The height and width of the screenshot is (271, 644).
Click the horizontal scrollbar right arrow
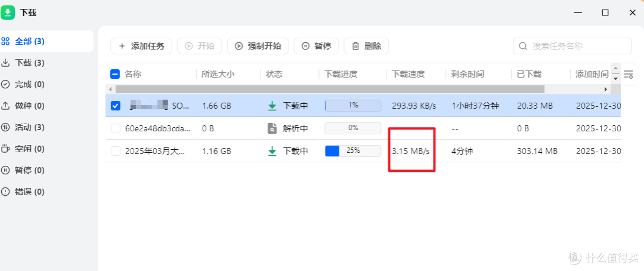[605, 89]
